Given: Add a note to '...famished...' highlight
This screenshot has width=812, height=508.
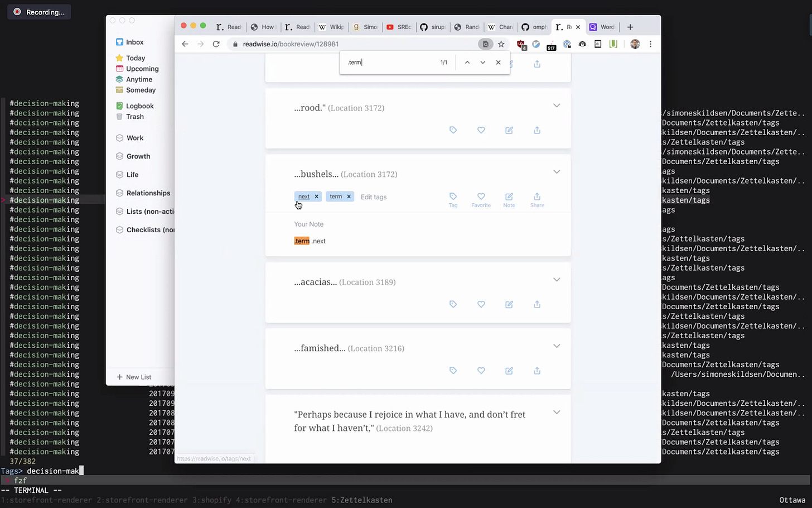Looking at the screenshot, I should [509, 371].
